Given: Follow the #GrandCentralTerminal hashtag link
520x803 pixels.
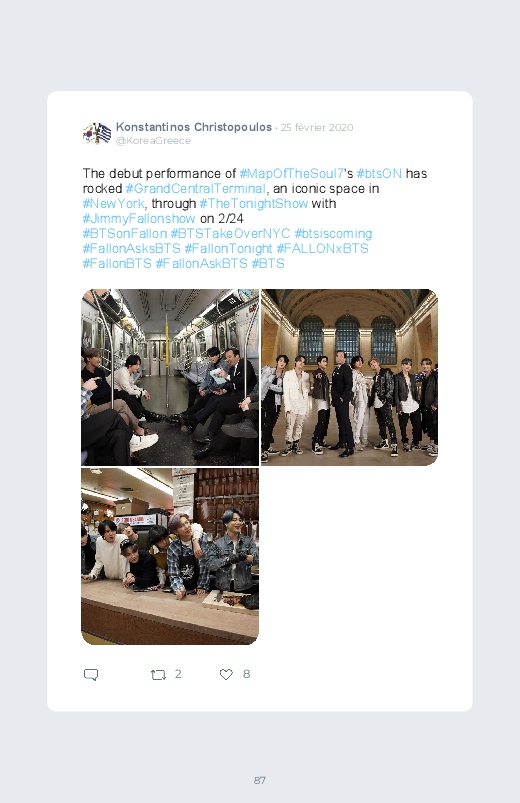Looking at the screenshot, I should tap(196, 188).
